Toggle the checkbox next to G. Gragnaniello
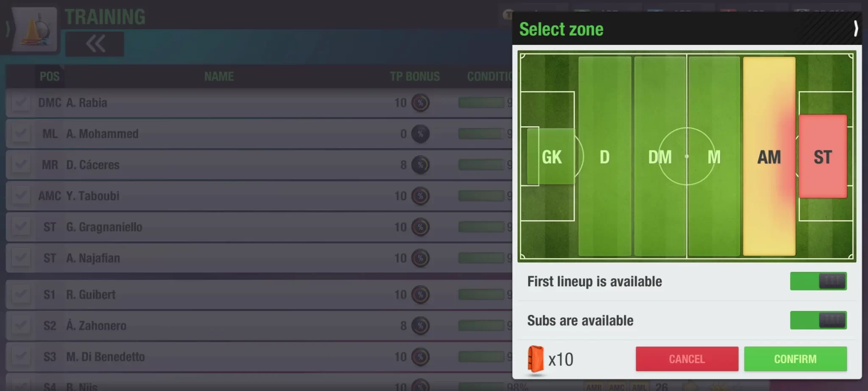 pyautogui.click(x=20, y=227)
